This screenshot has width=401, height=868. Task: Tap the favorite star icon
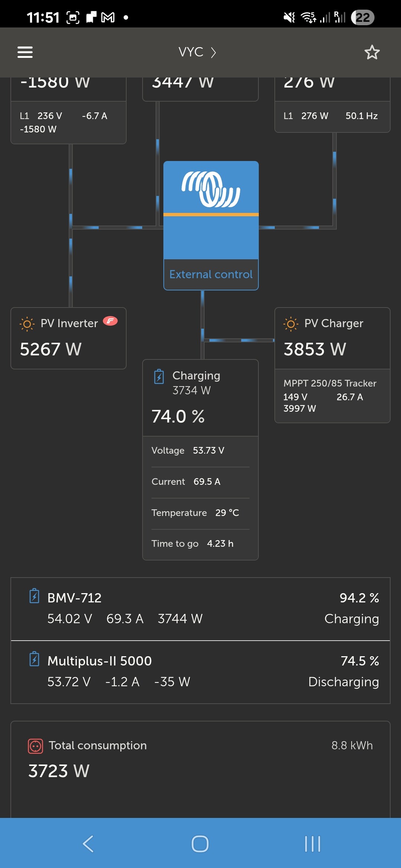tap(372, 52)
